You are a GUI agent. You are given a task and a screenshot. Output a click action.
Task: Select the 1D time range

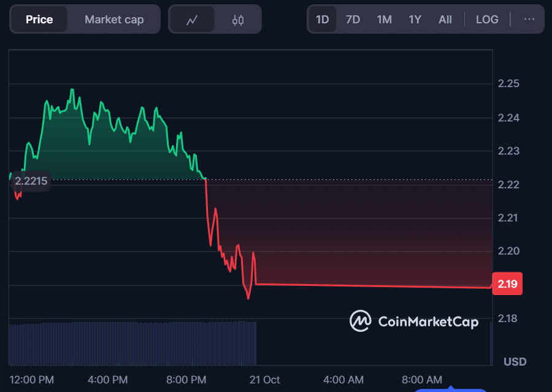pos(322,20)
